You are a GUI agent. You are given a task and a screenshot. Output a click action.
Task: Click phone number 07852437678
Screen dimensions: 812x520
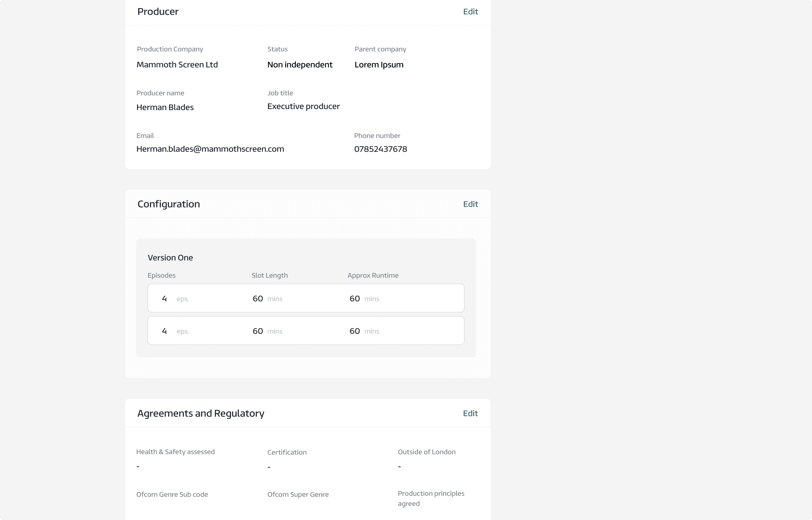(380, 149)
